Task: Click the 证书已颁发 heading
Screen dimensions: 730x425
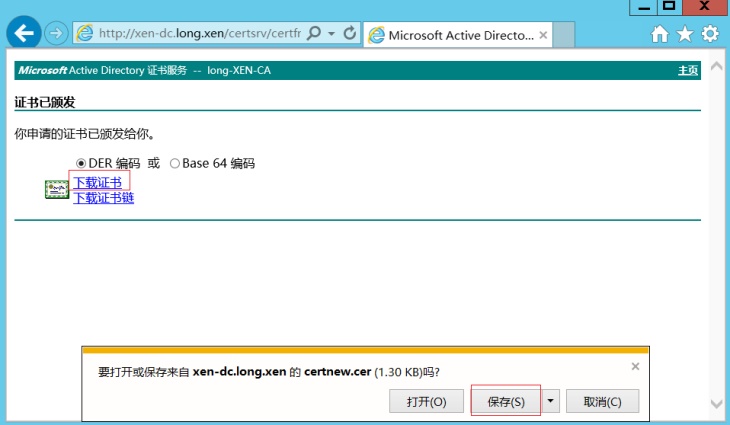Action: (x=45, y=102)
